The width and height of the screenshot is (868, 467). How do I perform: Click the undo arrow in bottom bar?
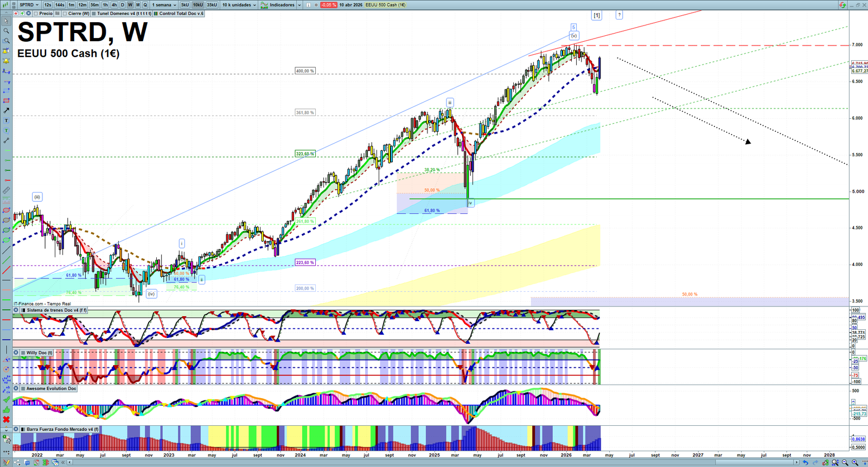806,463
